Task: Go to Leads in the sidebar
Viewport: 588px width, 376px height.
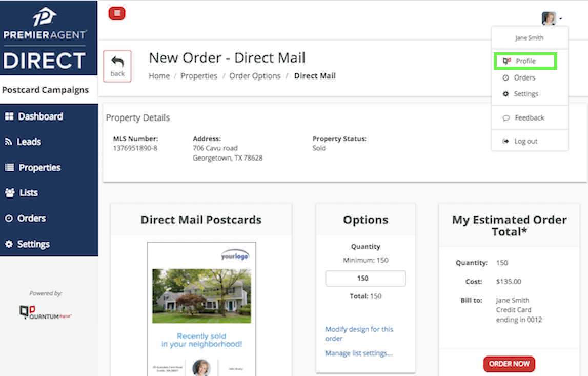Action: coord(29,142)
